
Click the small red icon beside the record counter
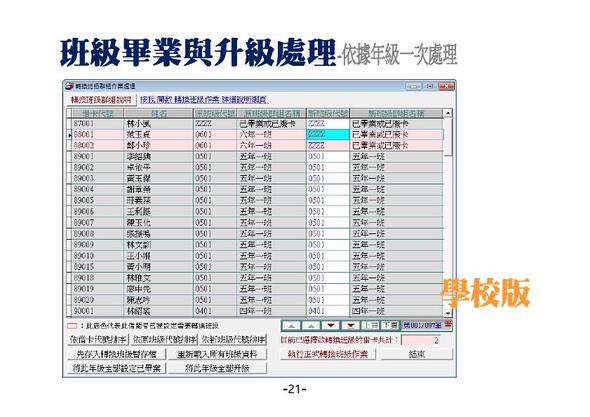(x=448, y=324)
